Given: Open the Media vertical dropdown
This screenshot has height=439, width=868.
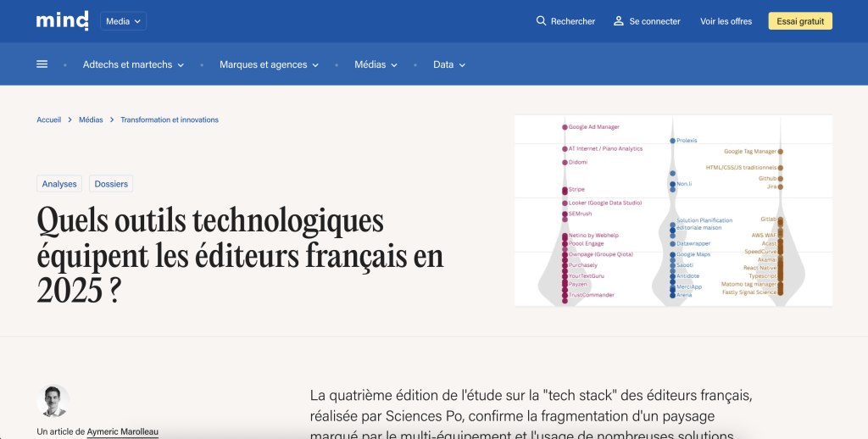Looking at the screenshot, I should pyautogui.click(x=123, y=21).
